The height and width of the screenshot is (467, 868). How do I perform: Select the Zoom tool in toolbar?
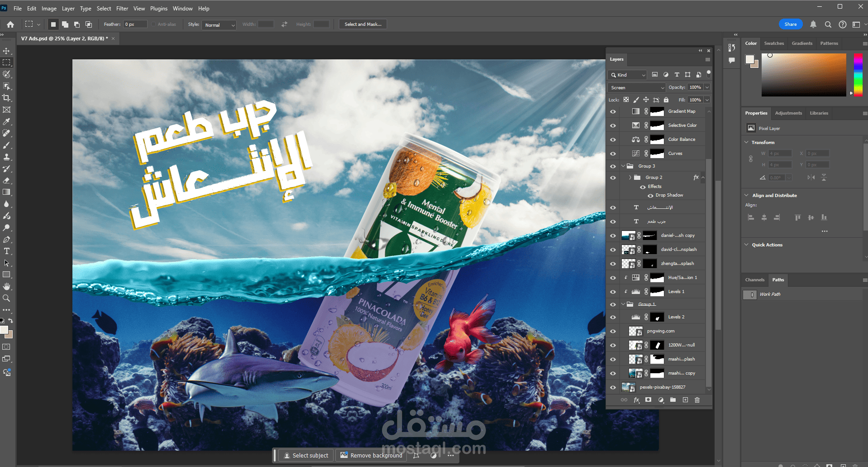6,298
